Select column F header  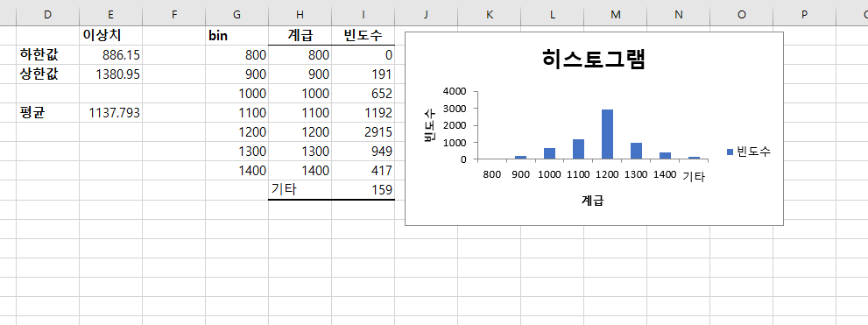(173, 15)
